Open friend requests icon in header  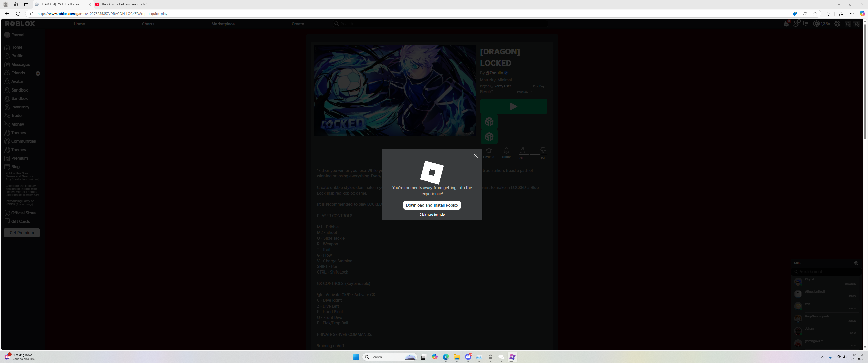796,24
